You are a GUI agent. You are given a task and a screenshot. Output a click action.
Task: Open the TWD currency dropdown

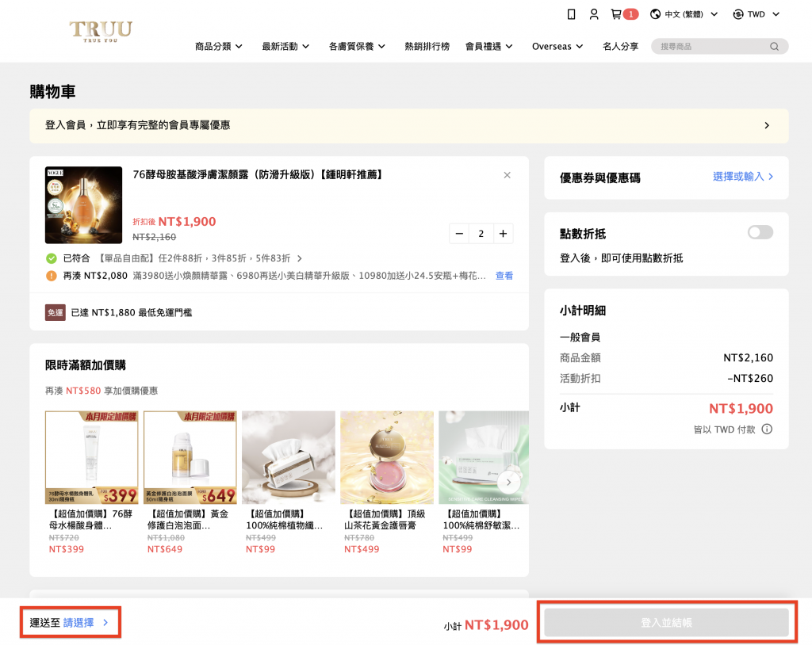tap(756, 14)
